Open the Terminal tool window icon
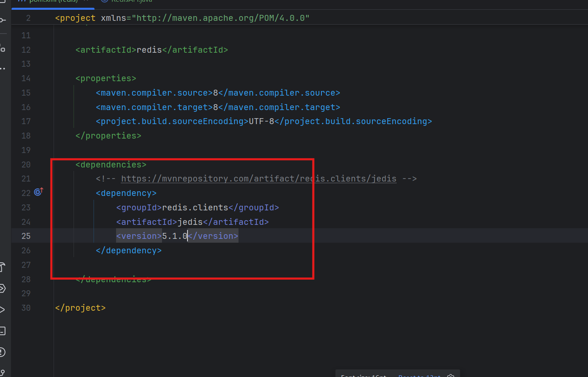Image resolution: width=588 pixels, height=377 pixels. click(x=2, y=331)
